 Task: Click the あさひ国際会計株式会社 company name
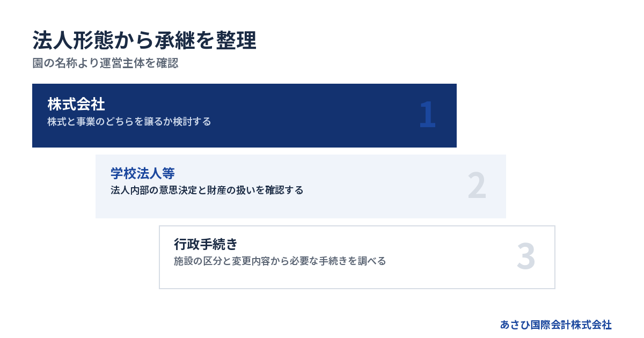556,325
